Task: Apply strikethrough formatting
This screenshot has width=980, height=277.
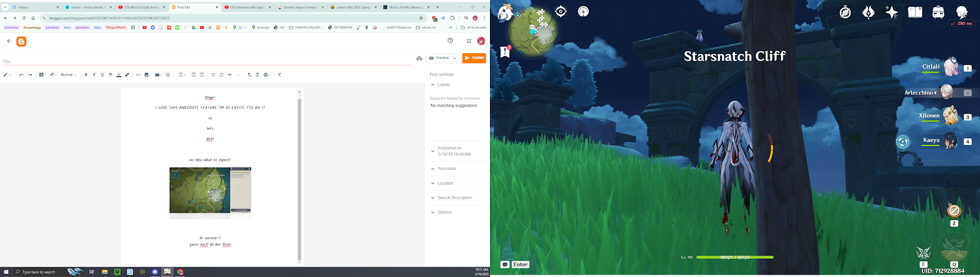Action: click(110, 75)
